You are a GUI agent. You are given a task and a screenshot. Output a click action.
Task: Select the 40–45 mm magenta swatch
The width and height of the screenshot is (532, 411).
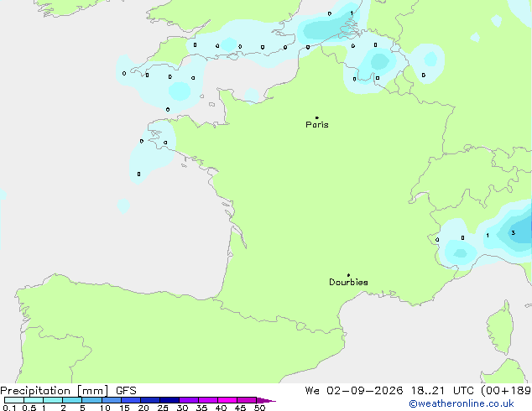227,400
